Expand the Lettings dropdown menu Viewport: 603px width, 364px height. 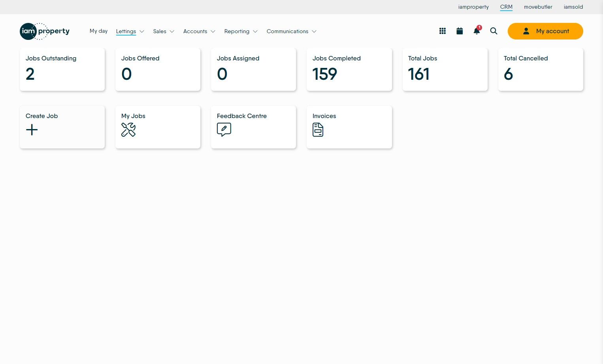[x=130, y=31]
